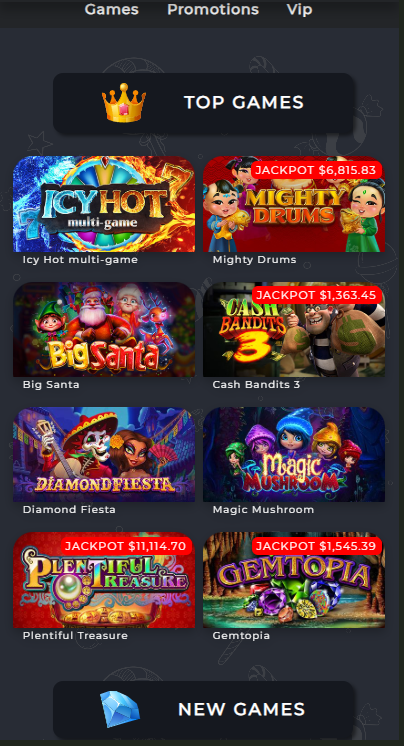Open the Promotions menu

point(213,9)
